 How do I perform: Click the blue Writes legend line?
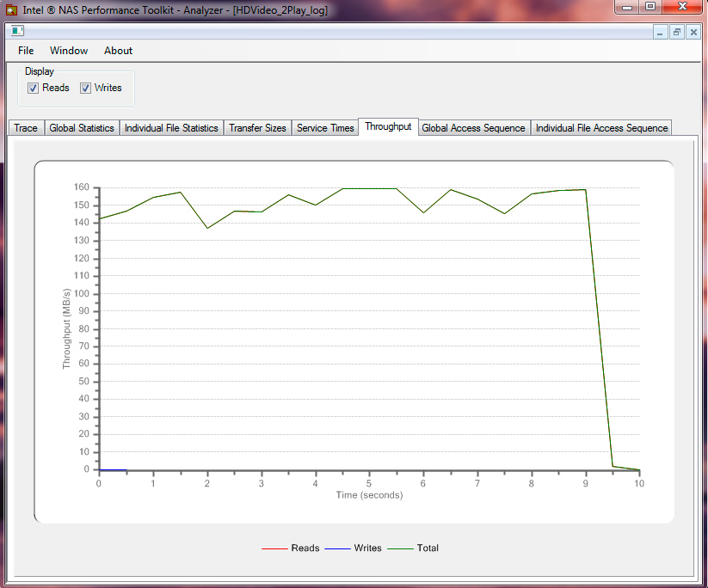337,548
